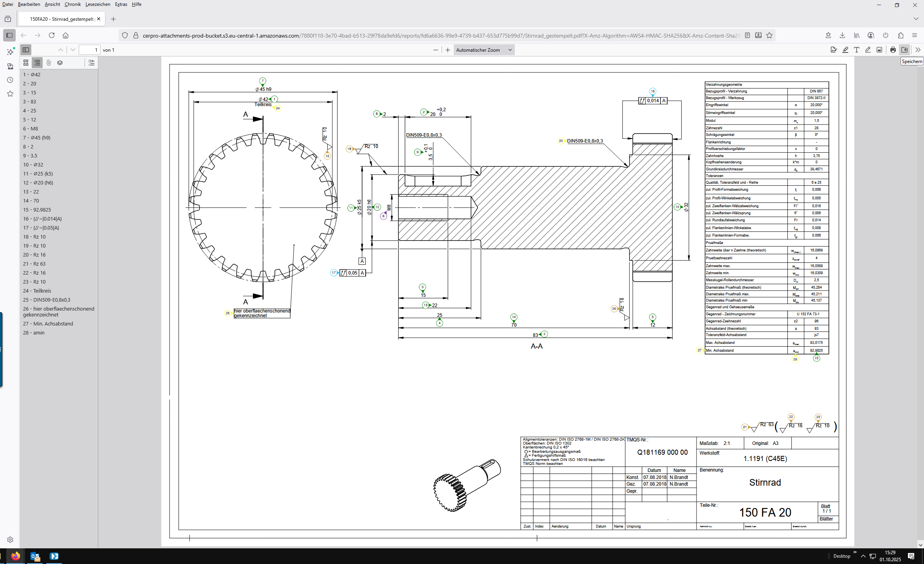
Task: Click the Speichern save icon
Action: tap(904, 50)
